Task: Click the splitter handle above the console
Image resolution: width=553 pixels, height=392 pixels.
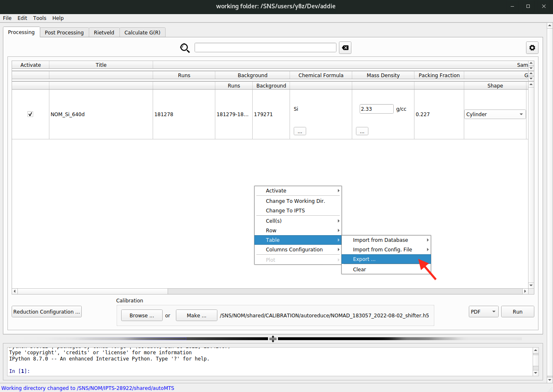Action: point(273,339)
